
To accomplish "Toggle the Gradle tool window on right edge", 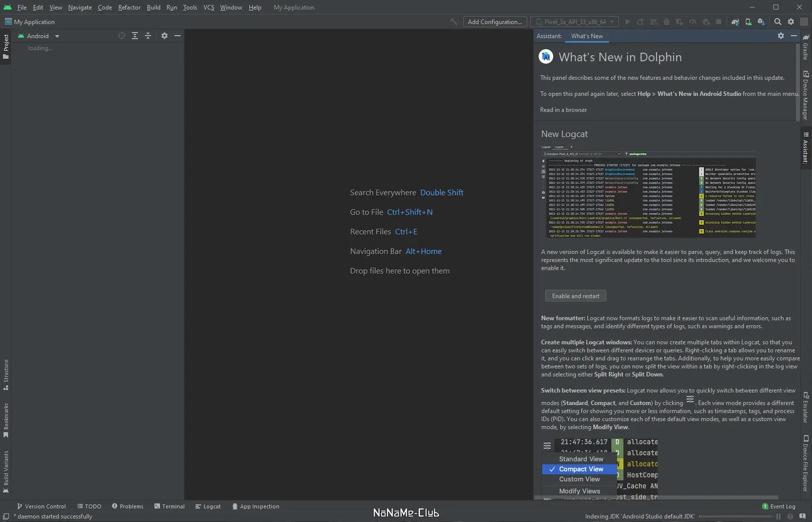I will tap(805, 48).
